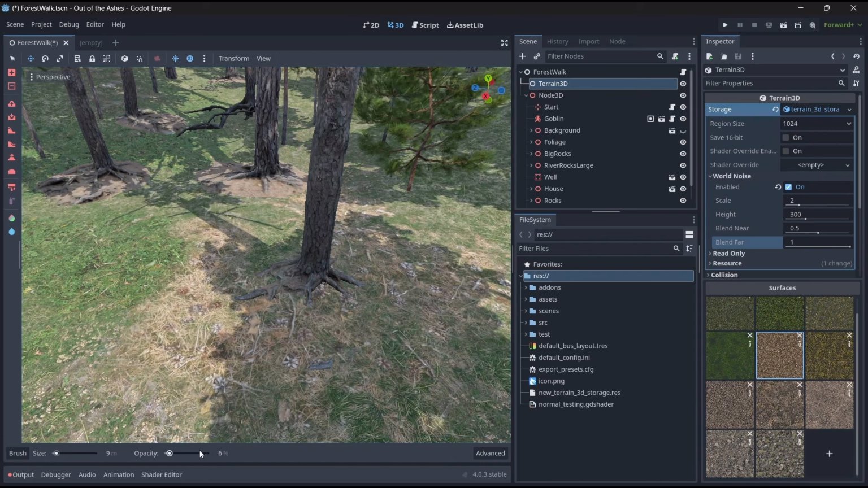
Task: Toggle the environment preview globe icon
Action: [x=190, y=59]
